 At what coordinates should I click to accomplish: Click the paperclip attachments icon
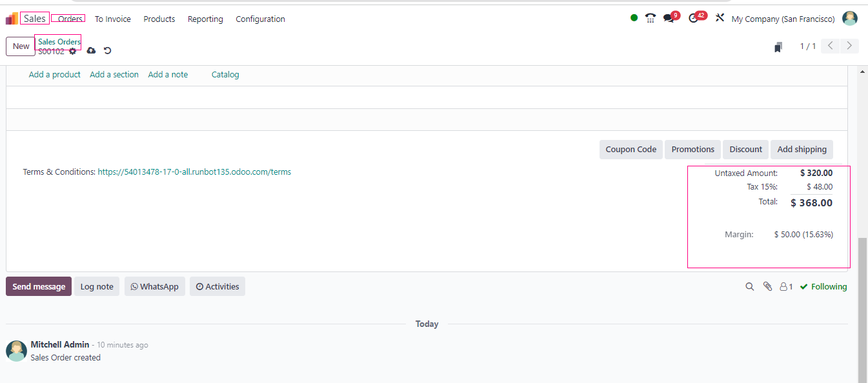[x=767, y=287]
